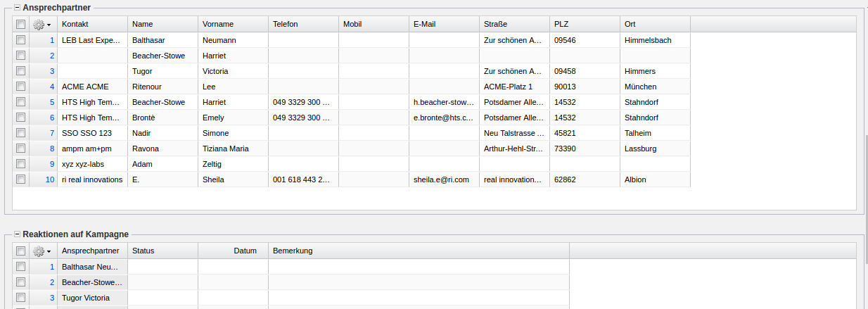Viewport: 868px width, 309px height.
Task: Open gear settings in Reaktionen table header
Action: (42, 251)
